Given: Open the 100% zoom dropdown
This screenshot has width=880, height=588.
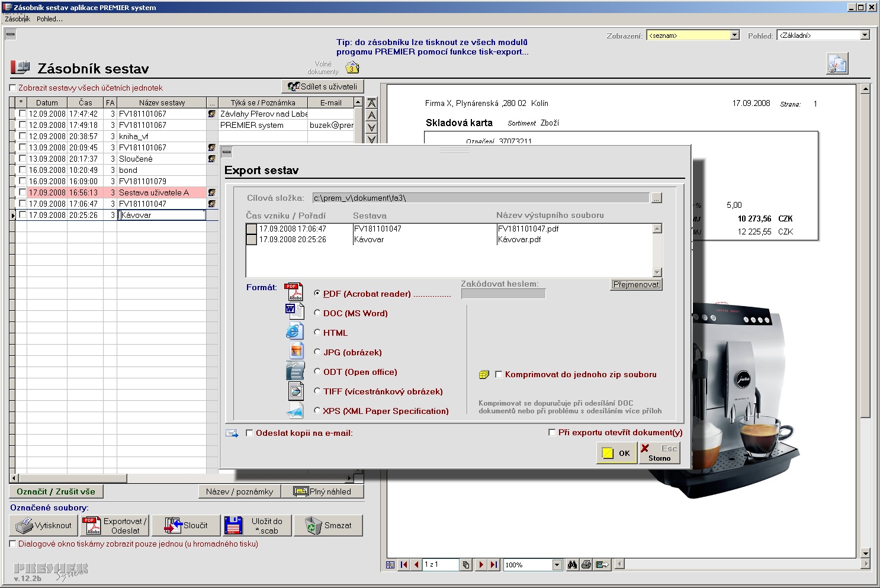Looking at the screenshot, I should (557, 565).
